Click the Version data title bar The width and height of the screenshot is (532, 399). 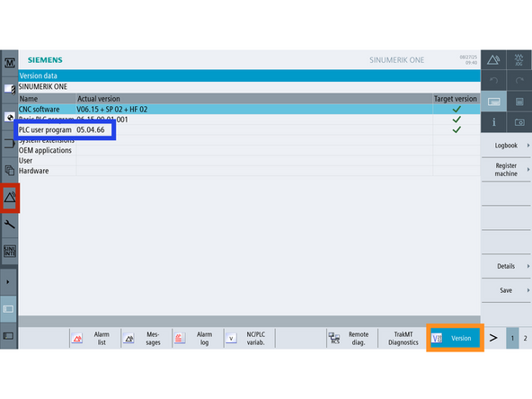coord(249,75)
